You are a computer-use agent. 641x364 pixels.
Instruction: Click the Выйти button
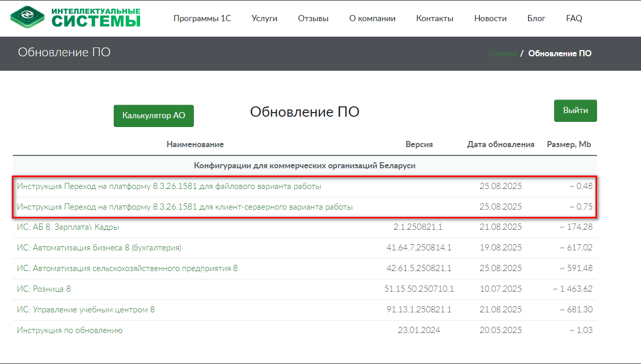click(x=576, y=110)
